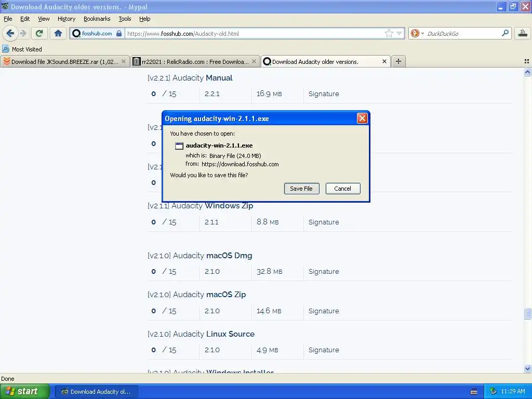The width and height of the screenshot is (532, 399).
Task: Close the JKSound.BREEZE.rar tab
Action: (124, 61)
